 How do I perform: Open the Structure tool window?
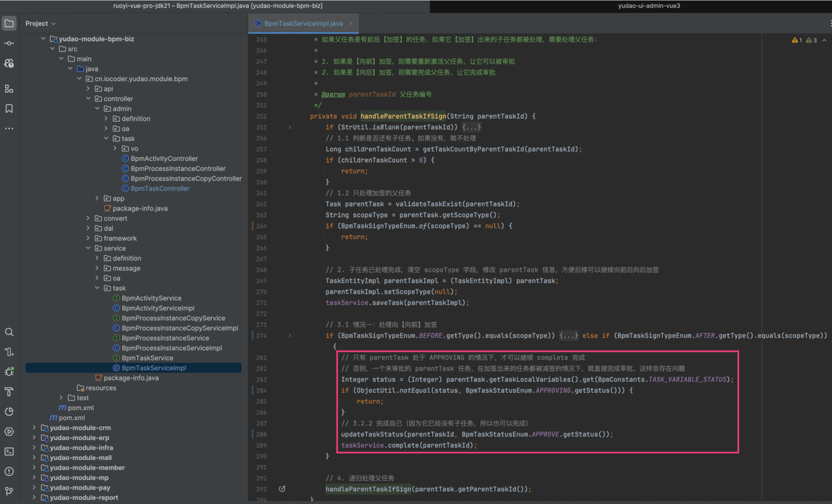pyautogui.click(x=9, y=89)
